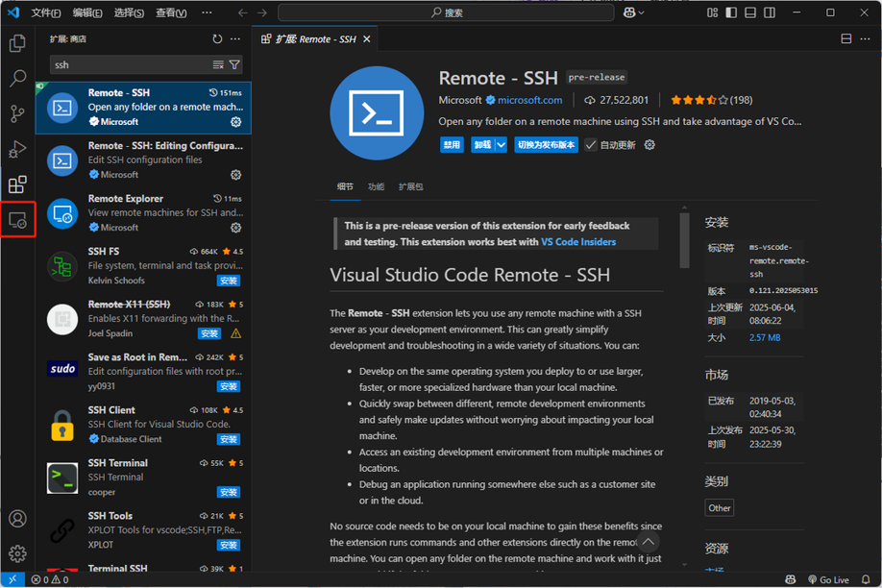This screenshot has width=882, height=588.
Task: View the star rating (198) reviews
Action: 712,100
